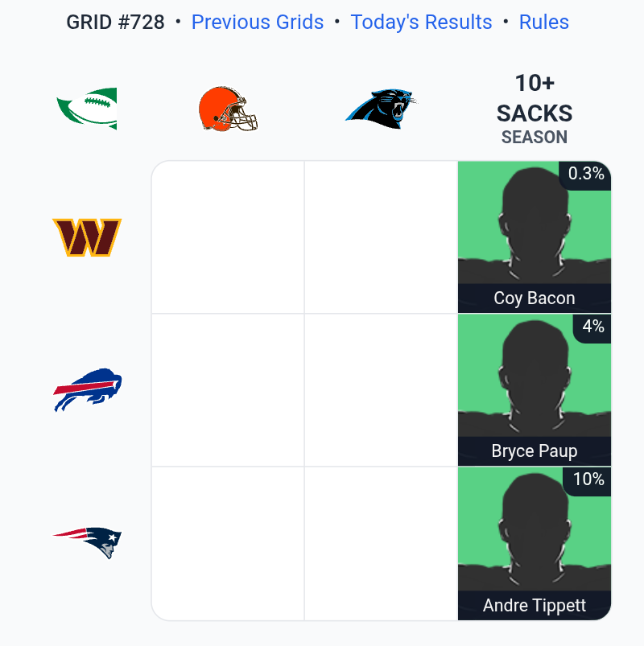Open the Rules link
Viewport: 644px width, 646px height.
(544, 22)
